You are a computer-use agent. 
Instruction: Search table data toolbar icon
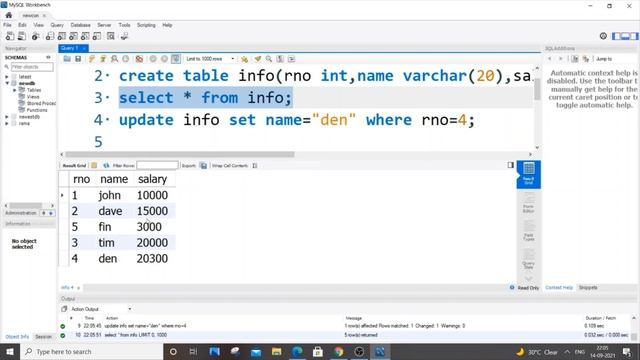pos(111,36)
